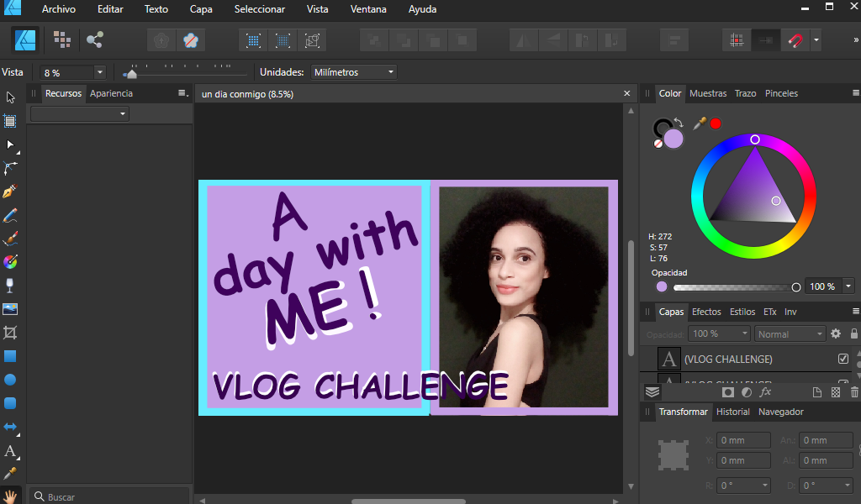Open the Unidades Milímetros dropdown
Screen dimensions: 861x504
[x=354, y=72]
